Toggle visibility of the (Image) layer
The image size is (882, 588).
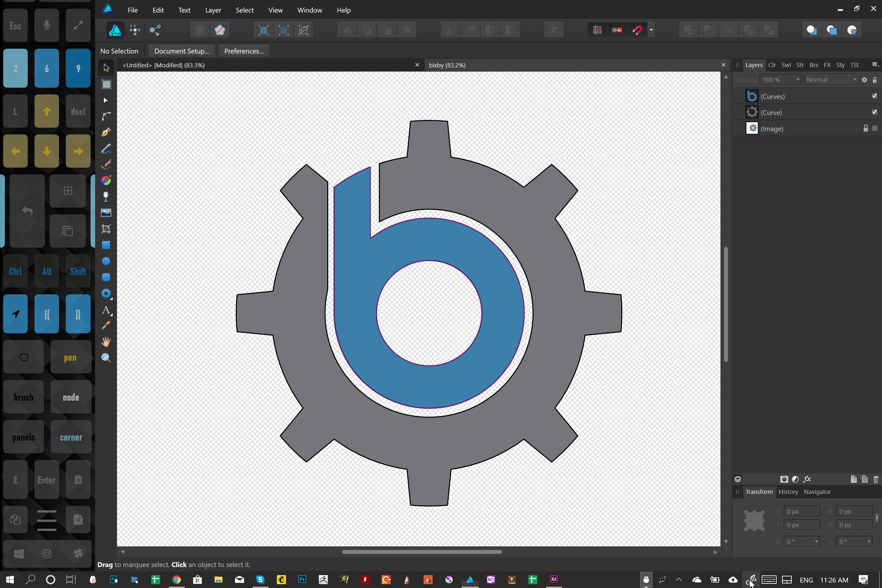(x=875, y=128)
